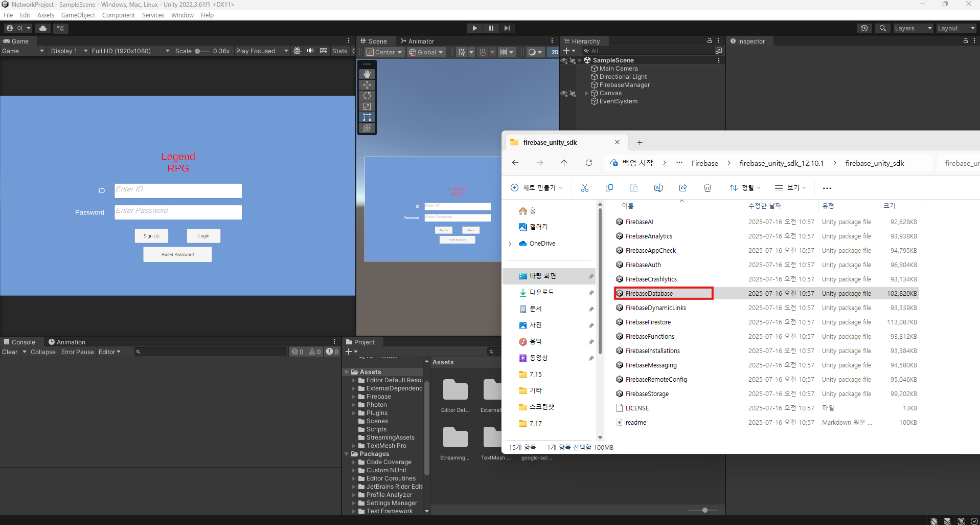Screen dimensions: 980x525
Task: Select FirebaseAuth package file in Explorer
Action: (x=643, y=265)
